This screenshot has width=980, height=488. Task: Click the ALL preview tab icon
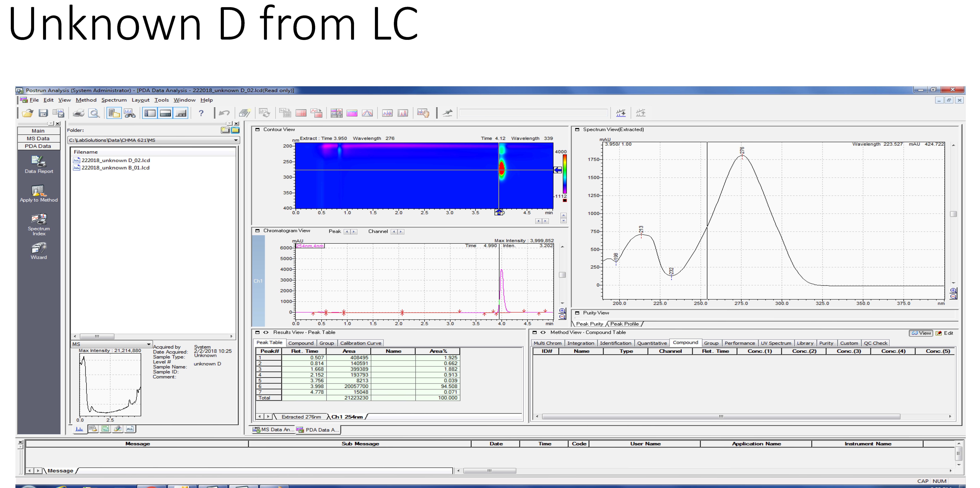pyautogui.click(x=130, y=429)
